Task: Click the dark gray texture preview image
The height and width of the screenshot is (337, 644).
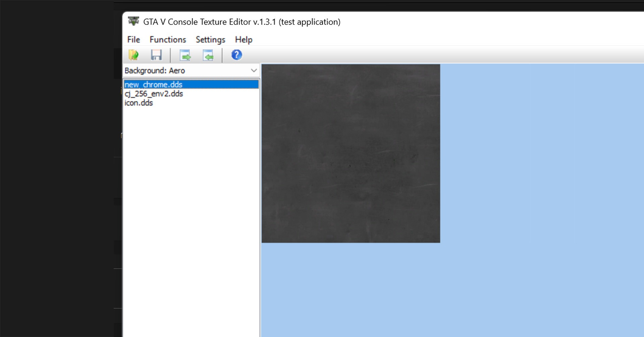Action: (351, 153)
